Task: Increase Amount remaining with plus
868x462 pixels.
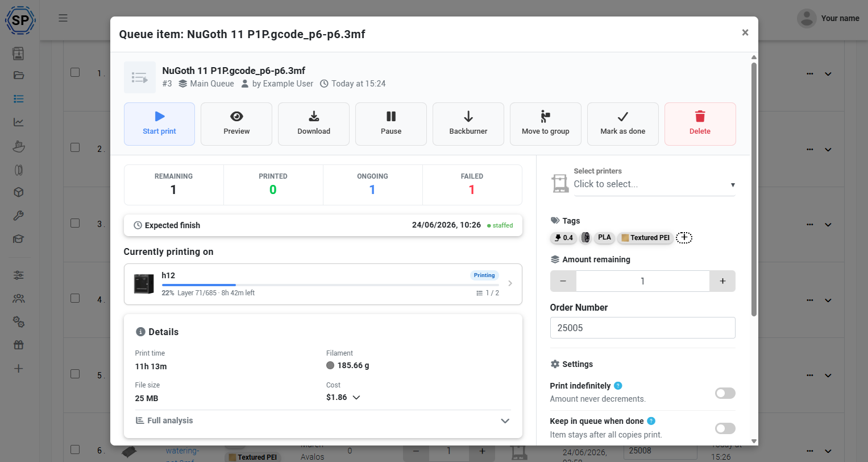Action: (722, 281)
